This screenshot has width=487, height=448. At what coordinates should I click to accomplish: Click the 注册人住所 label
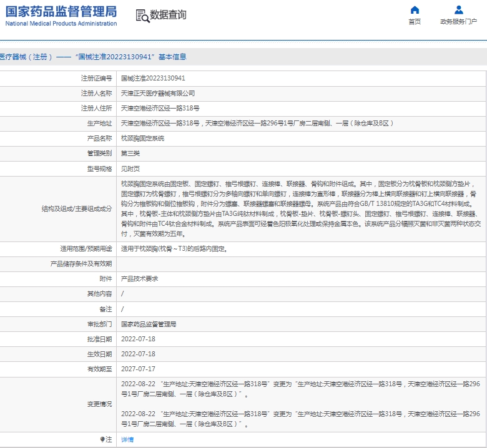[96, 108]
